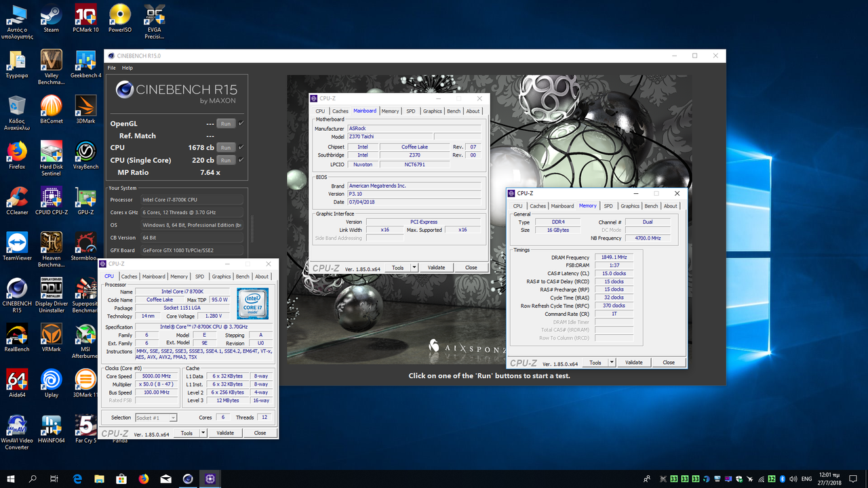
Task: Switch to Caches tab in bottom-left CPU-Z window
Action: click(129, 277)
